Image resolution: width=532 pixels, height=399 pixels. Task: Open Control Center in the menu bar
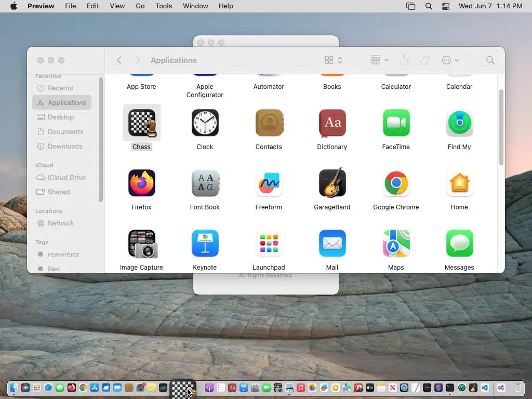point(445,6)
